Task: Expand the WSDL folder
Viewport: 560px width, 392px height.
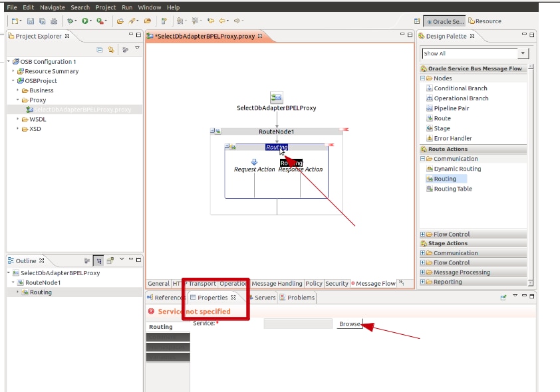Action: tap(18, 119)
